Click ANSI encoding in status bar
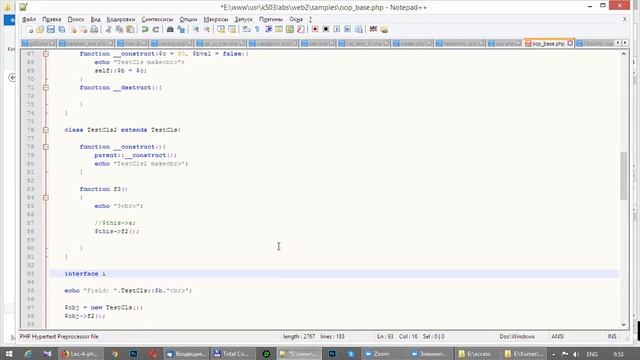This screenshot has width=640, height=360. pos(558,336)
